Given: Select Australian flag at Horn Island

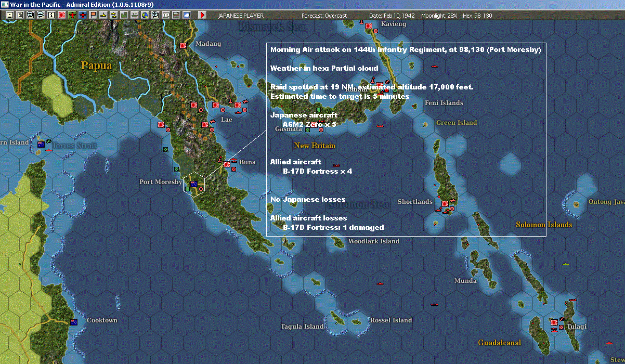Looking at the screenshot, I should [40, 144].
